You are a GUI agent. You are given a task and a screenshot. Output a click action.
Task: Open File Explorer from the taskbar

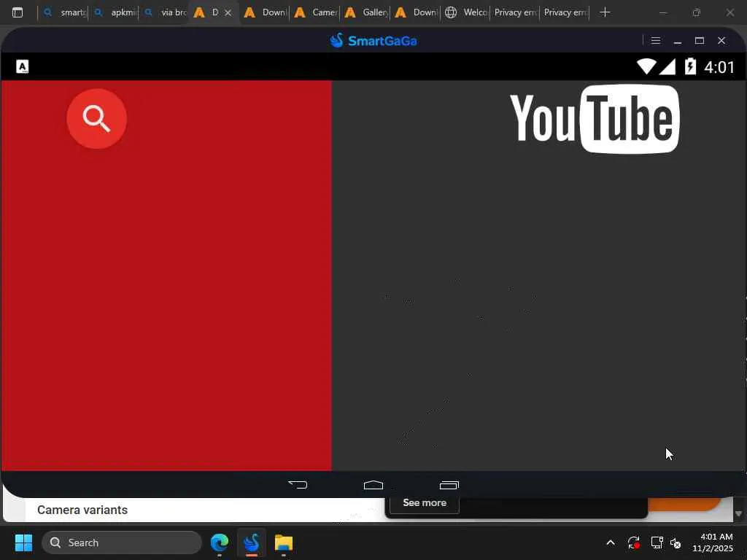[284, 542]
